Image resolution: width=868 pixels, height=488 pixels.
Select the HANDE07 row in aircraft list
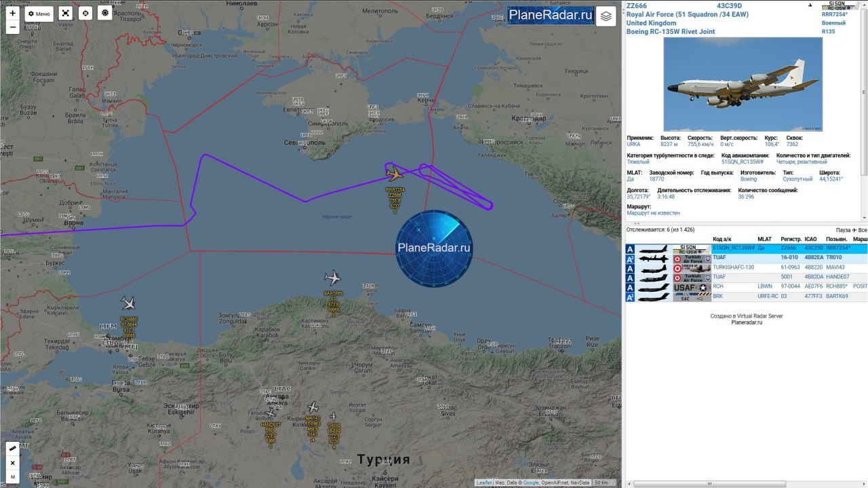[746, 278]
